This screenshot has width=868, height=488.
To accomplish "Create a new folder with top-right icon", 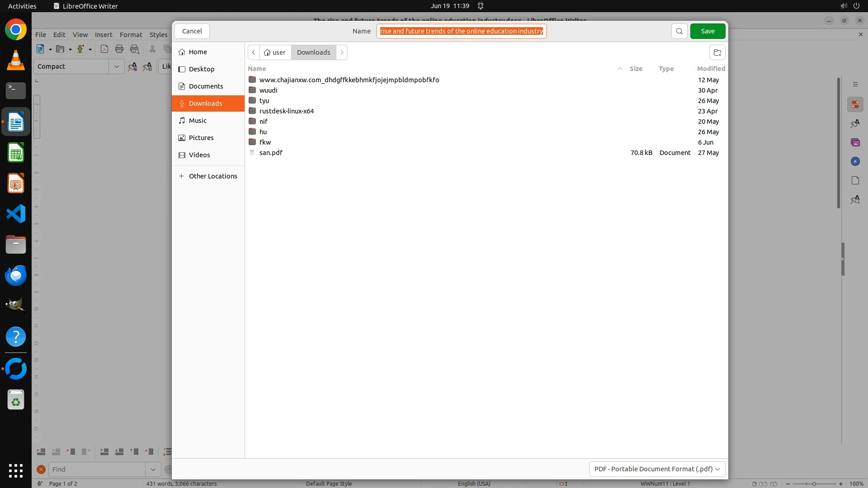I will (717, 52).
